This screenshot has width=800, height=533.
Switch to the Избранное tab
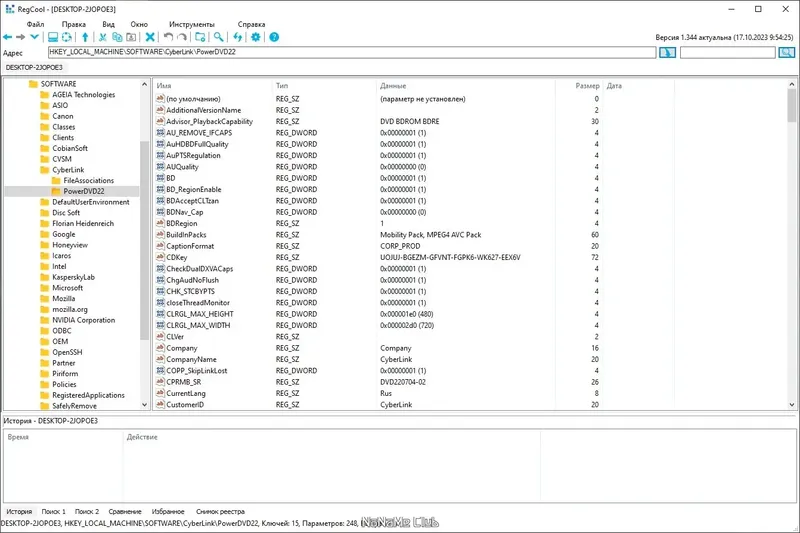(x=168, y=511)
